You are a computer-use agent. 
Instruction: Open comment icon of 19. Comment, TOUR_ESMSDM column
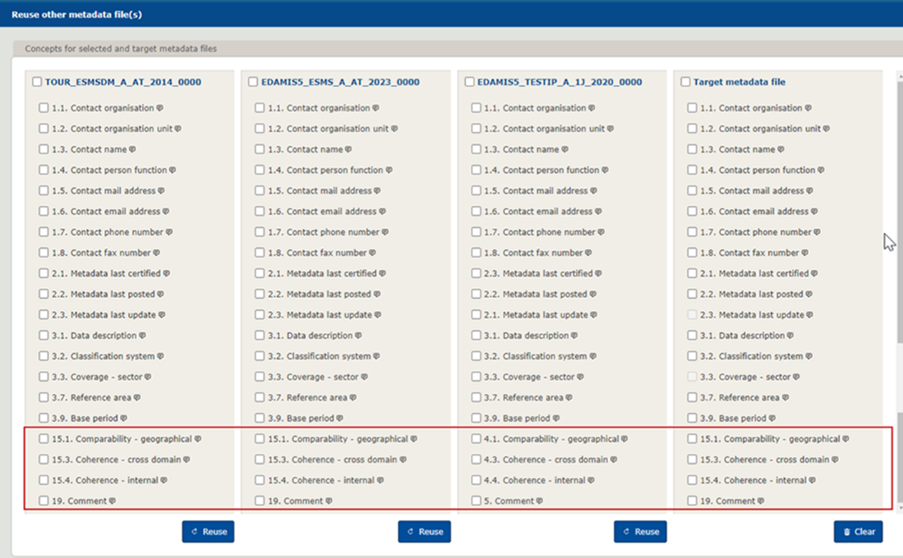112,501
